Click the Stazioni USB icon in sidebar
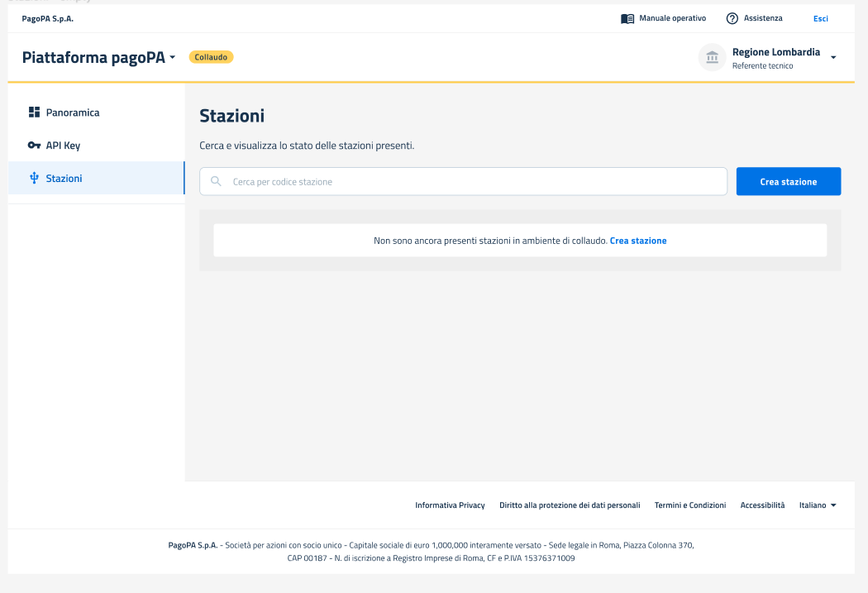 pyautogui.click(x=34, y=179)
